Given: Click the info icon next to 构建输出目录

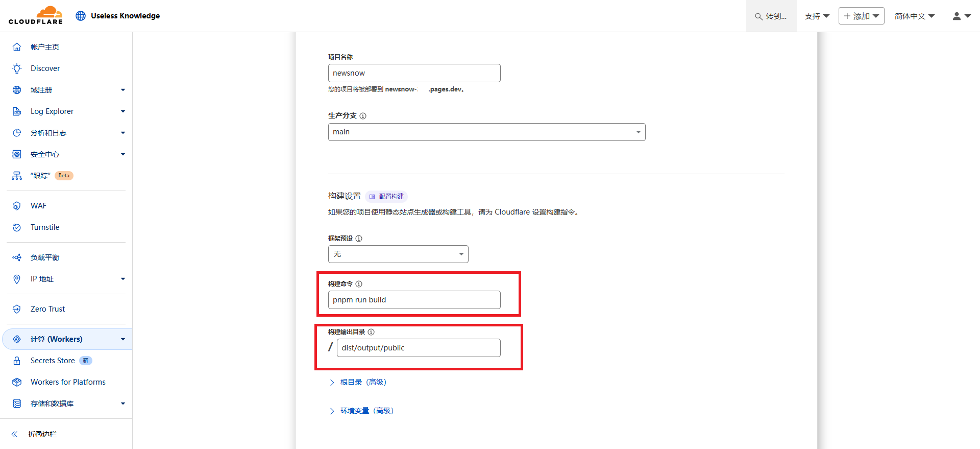Looking at the screenshot, I should [371, 332].
